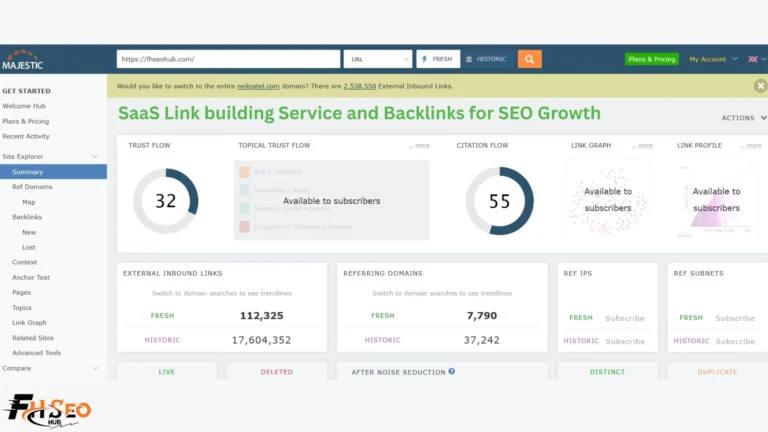Click the help icon beside After Noise Reduction

pos(452,371)
